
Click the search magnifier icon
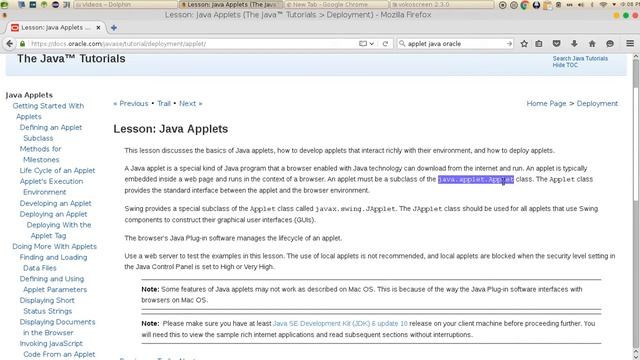pos(402,43)
